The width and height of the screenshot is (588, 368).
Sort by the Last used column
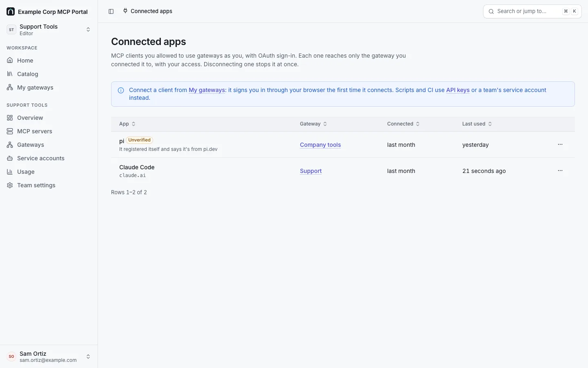click(x=477, y=124)
